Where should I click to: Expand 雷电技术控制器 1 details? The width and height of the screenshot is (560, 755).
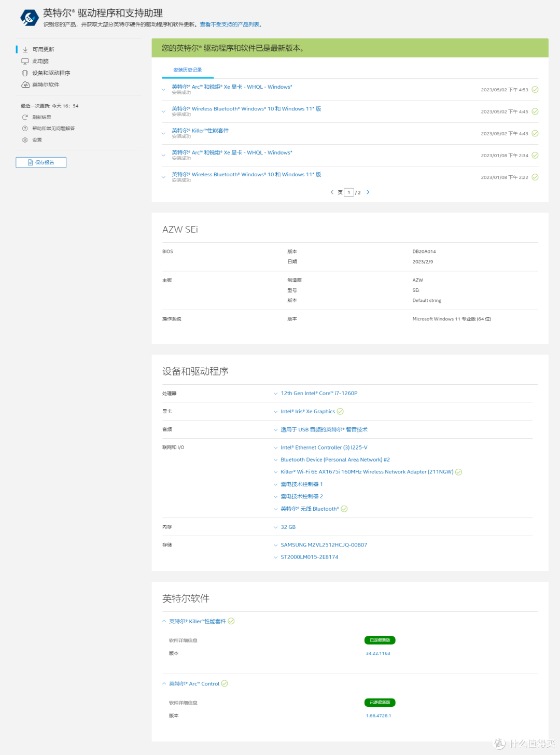(276, 484)
